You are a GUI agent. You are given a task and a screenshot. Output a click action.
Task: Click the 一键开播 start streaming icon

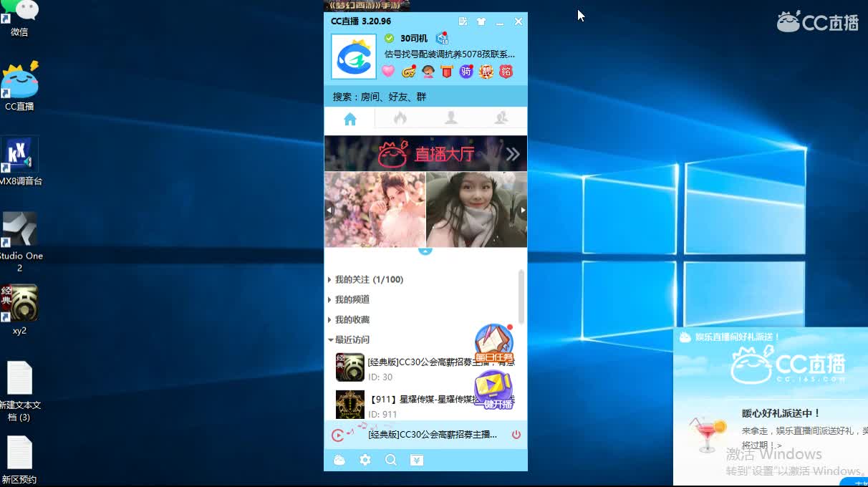coord(494,390)
